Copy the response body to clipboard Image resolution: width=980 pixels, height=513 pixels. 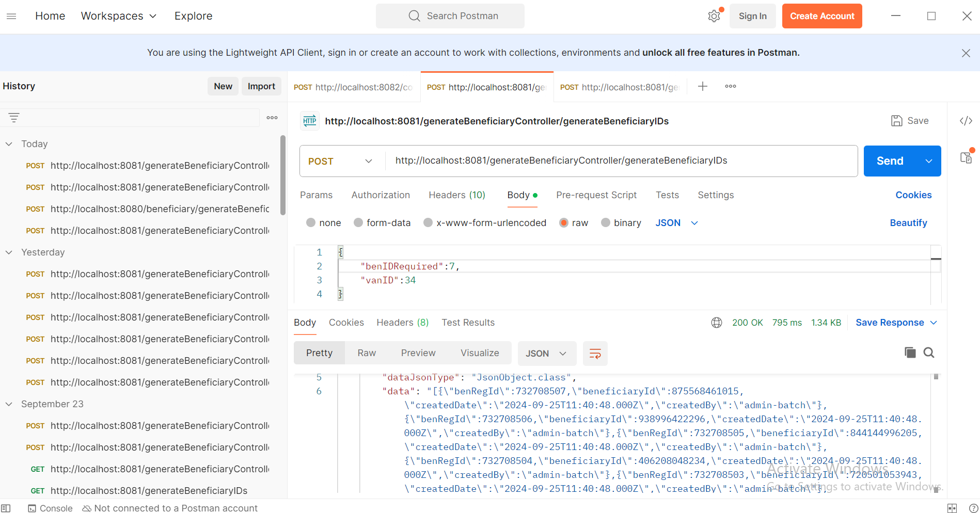pyautogui.click(x=910, y=352)
